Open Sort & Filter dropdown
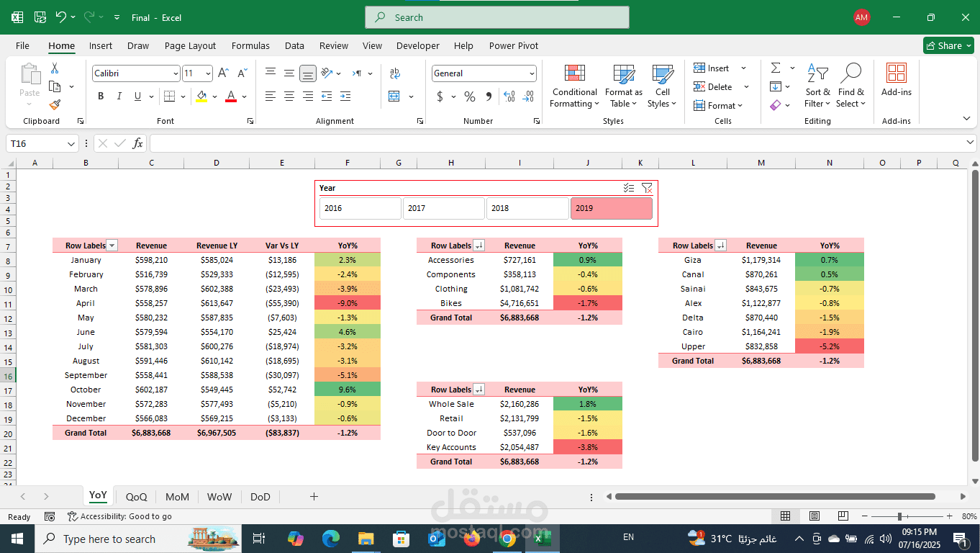 click(817, 86)
